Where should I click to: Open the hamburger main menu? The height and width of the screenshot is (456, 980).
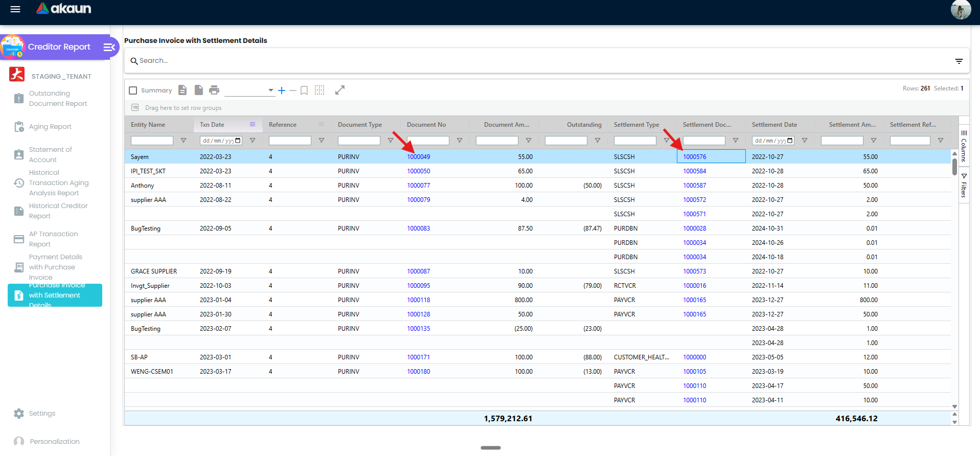click(15, 9)
